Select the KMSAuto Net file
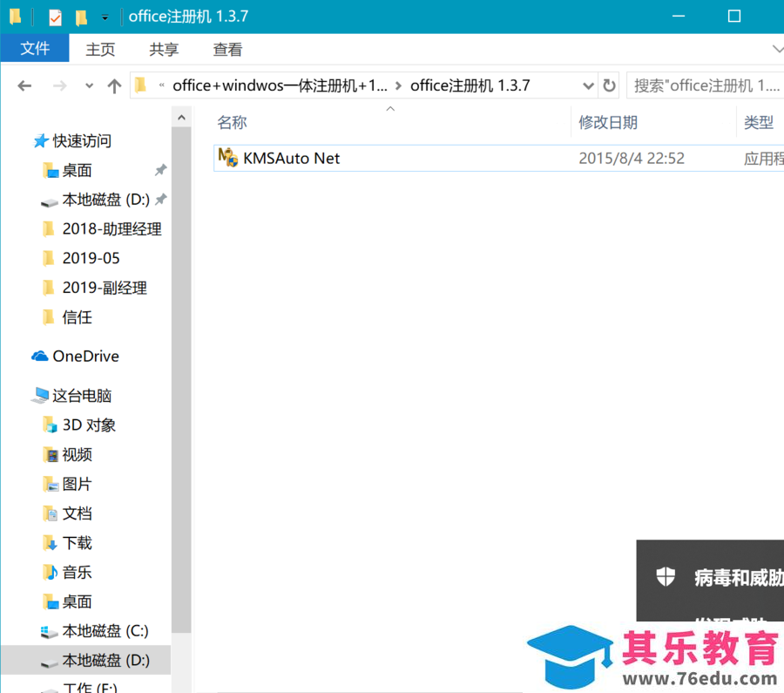 498,158
